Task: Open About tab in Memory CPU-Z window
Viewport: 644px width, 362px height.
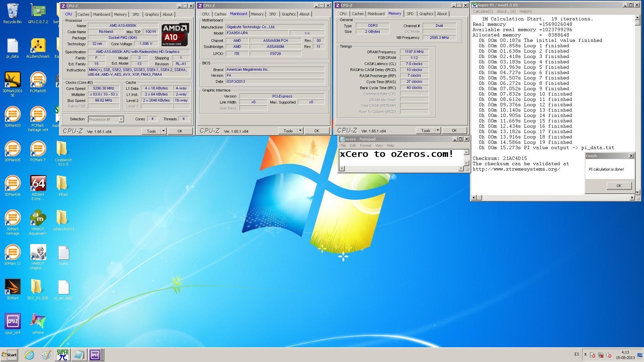Action: pyautogui.click(x=442, y=14)
